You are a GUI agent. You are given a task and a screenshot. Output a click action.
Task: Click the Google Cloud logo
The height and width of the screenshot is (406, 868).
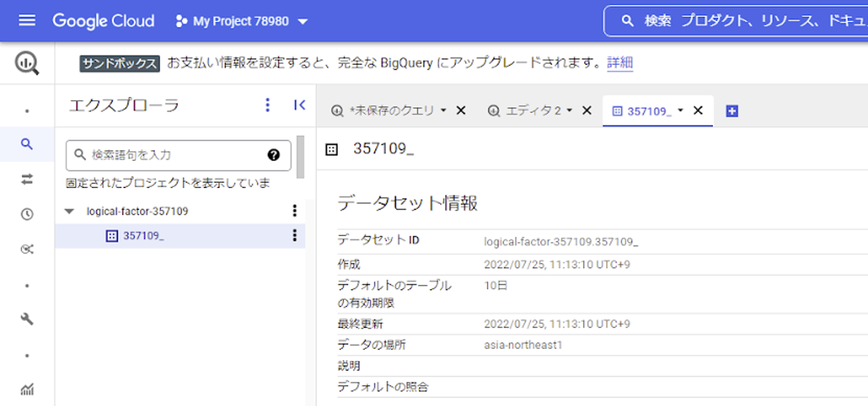point(104,21)
